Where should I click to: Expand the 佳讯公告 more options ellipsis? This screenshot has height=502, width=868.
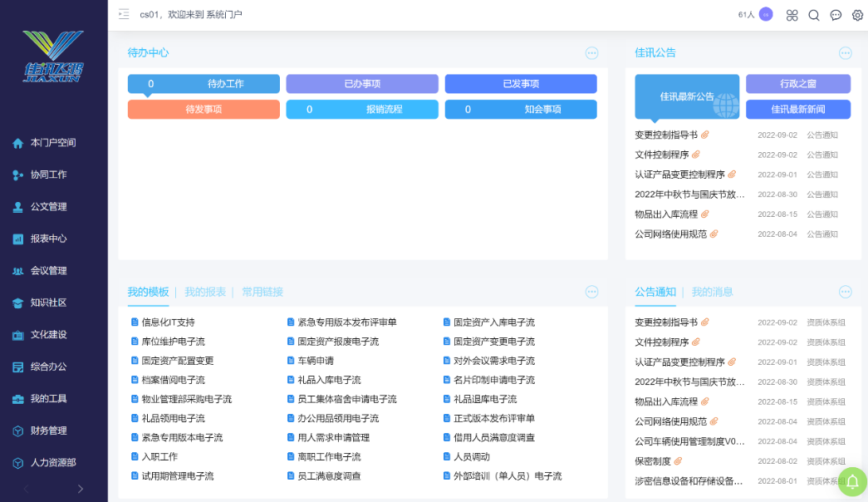[x=845, y=53]
